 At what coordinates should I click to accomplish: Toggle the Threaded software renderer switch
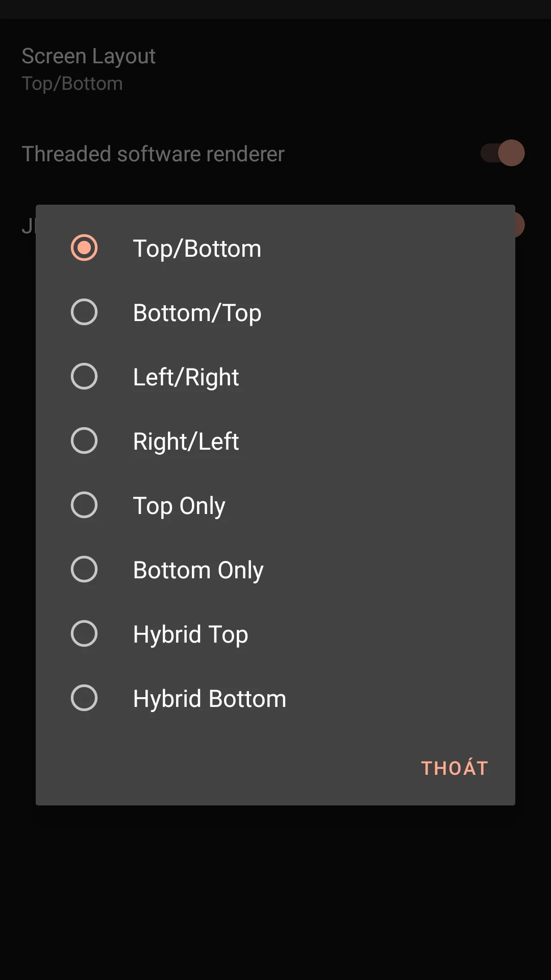click(x=503, y=153)
